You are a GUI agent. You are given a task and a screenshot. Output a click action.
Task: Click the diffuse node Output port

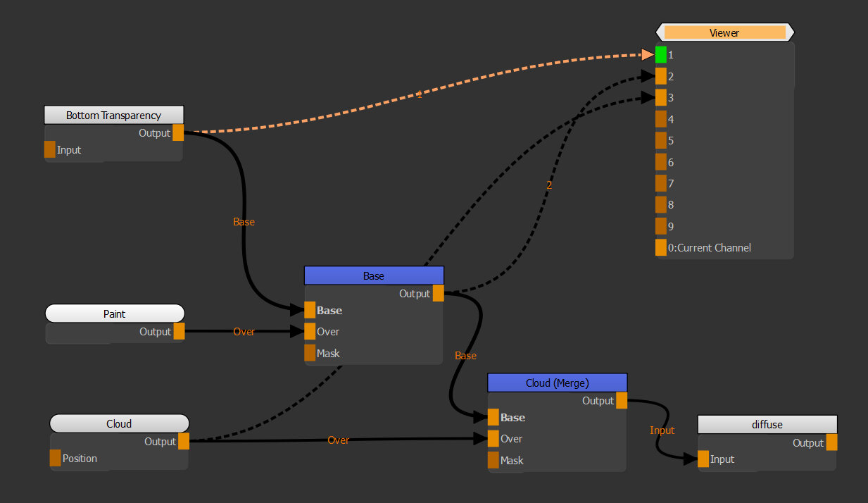pos(831,442)
